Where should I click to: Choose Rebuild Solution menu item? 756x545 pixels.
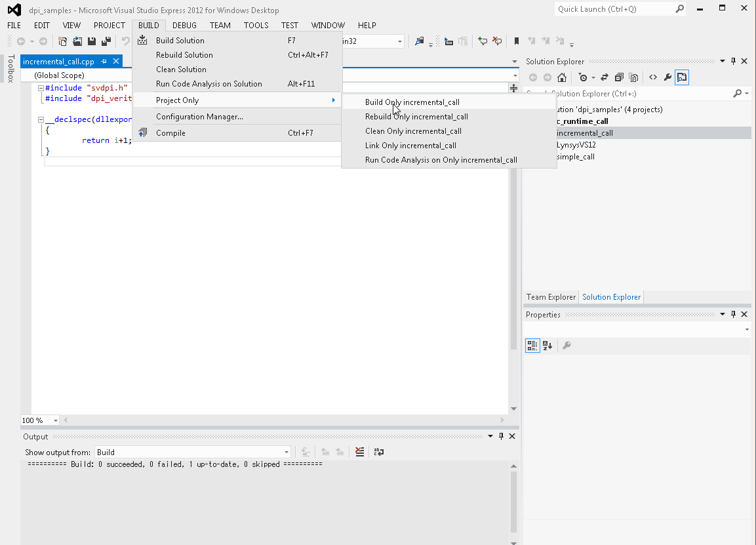pyautogui.click(x=237, y=55)
